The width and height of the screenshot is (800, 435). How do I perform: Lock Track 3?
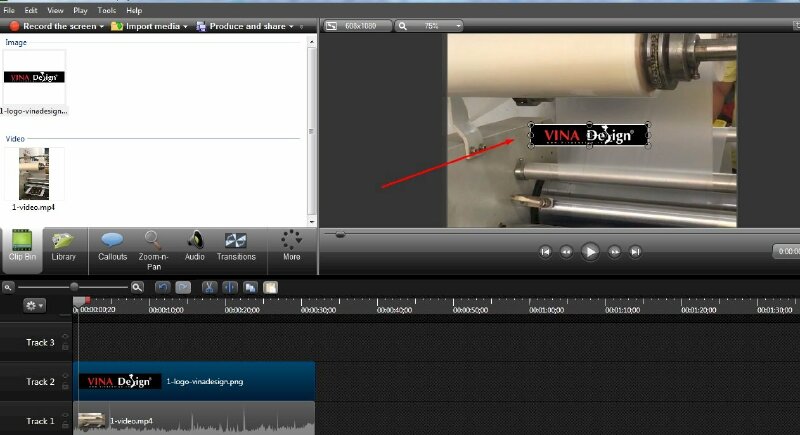click(x=65, y=347)
